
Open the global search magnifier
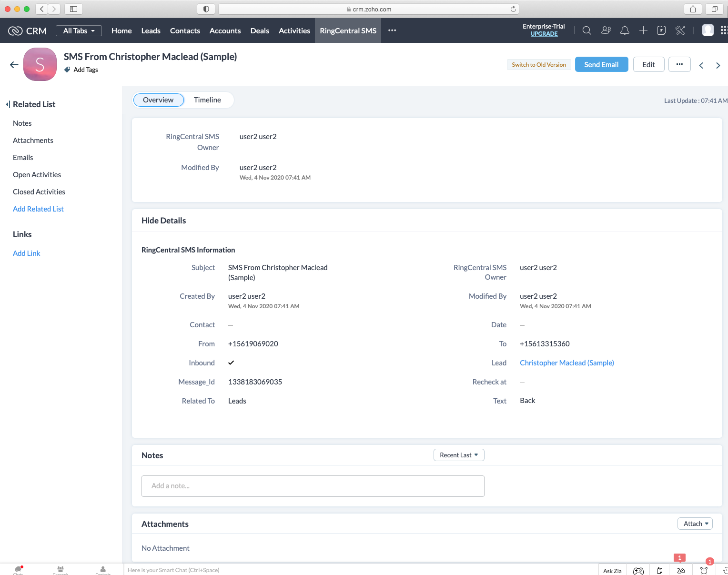[x=586, y=30]
